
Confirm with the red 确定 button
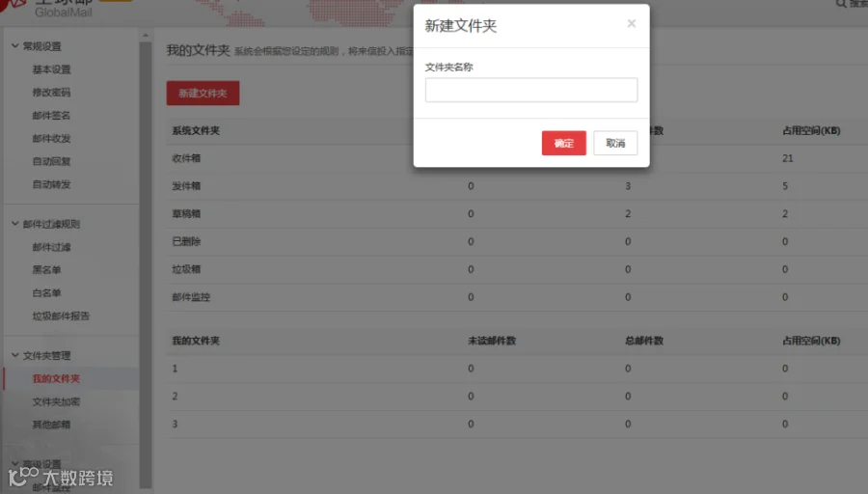[x=563, y=143]
